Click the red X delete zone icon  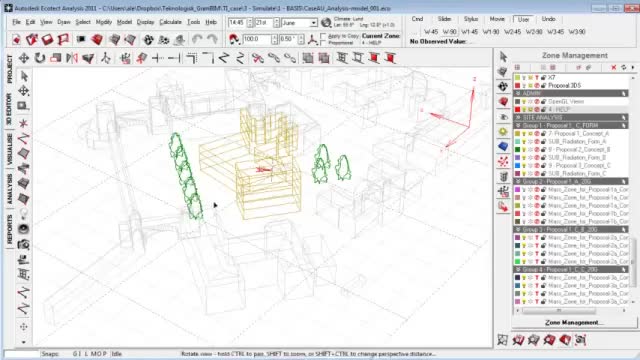point(613,67)
